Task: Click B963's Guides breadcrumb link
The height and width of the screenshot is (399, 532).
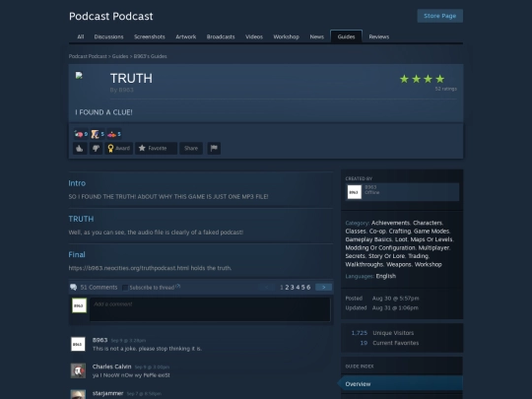Action: (151, 56)
